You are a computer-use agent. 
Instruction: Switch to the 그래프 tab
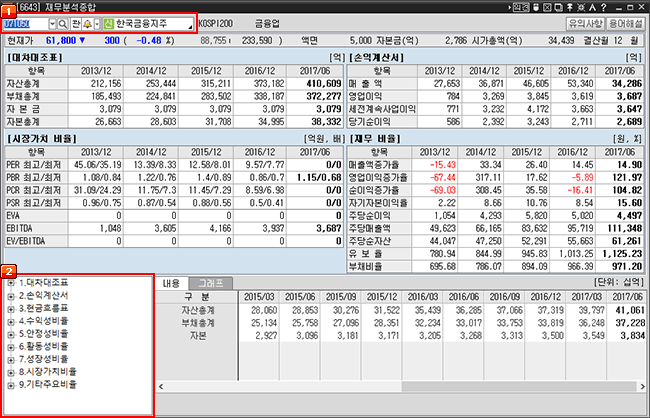click(209, 284)
